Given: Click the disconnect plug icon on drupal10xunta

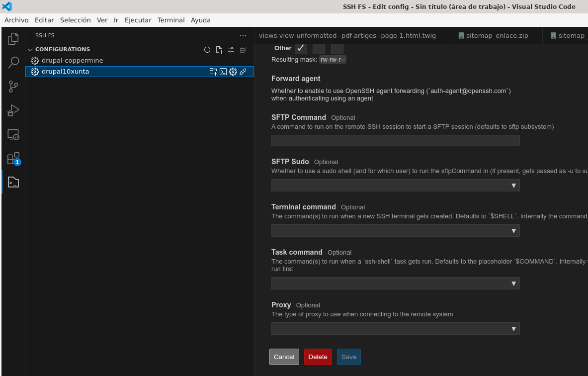Looking at the screenshot, I should click(x=243, y=72).
